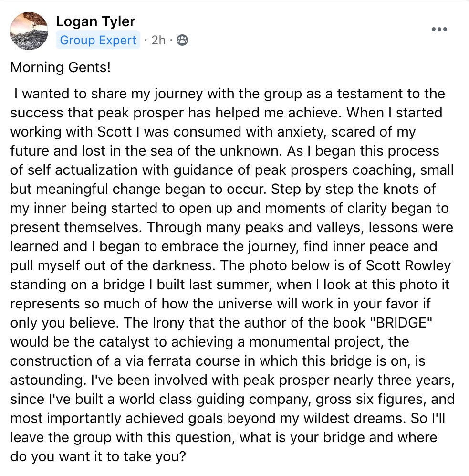Image resolution: width=469 pixels, height=476 pixels.
Task: Click Logan Tyler's profile picture
Action: (29, 31)
